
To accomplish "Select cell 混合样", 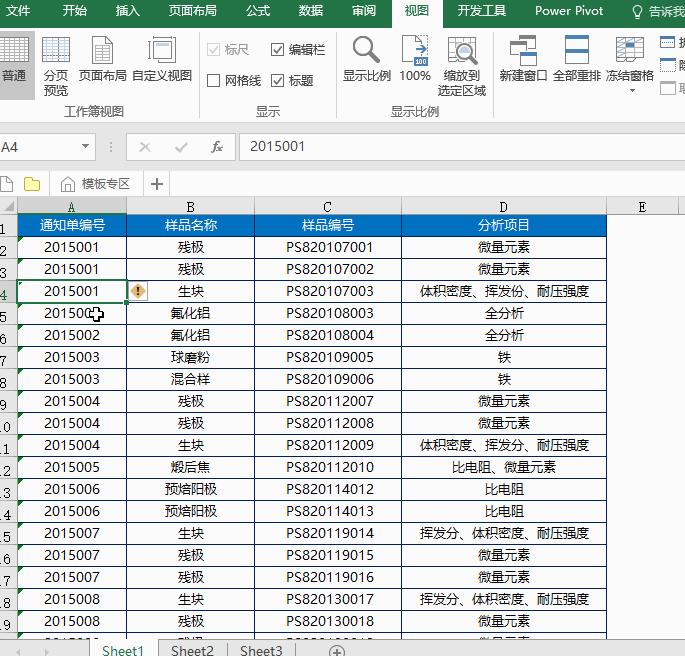I will point(190,379).
